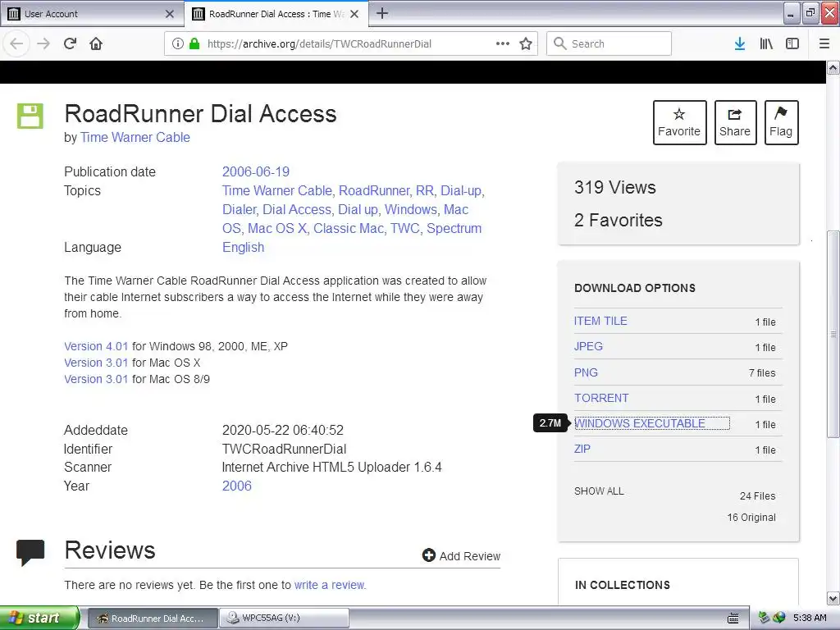
Task: Open Time Warner Cable creator link
Action: 135,138
